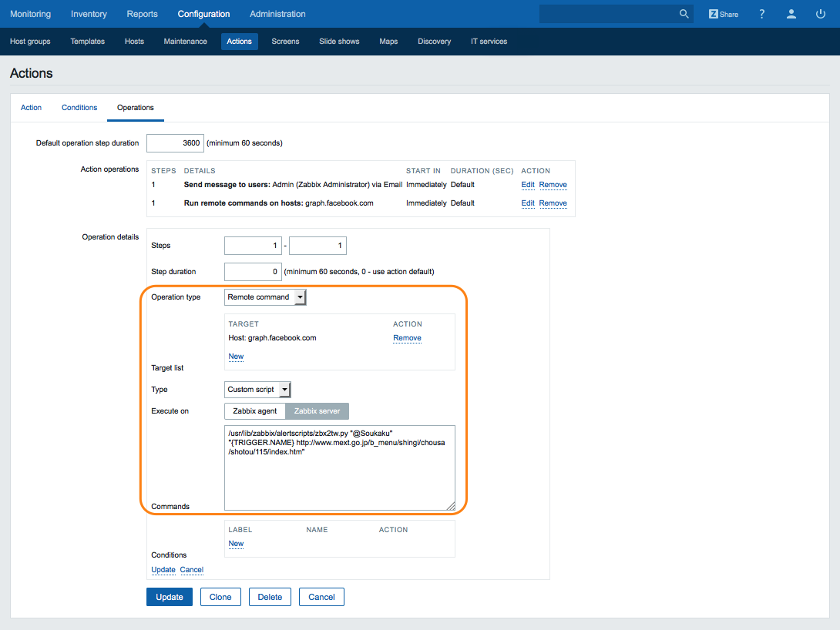Open the Monitoring menu
The image size is (840, 630).
[31, 14]
